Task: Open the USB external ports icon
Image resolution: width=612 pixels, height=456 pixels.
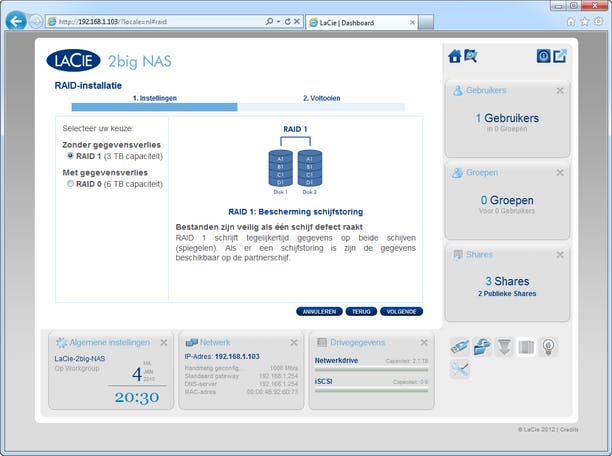Action: coord(459,347)
